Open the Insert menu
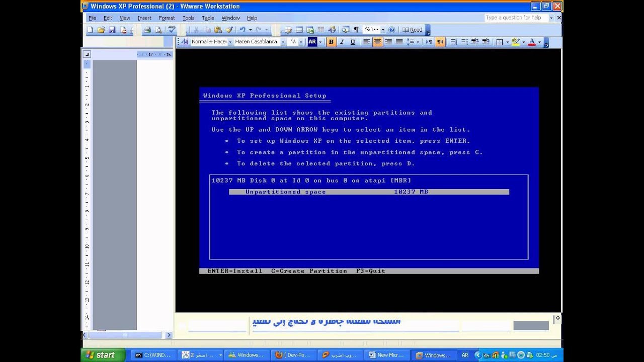Viewport: 644px width, 362px height. 144,18
